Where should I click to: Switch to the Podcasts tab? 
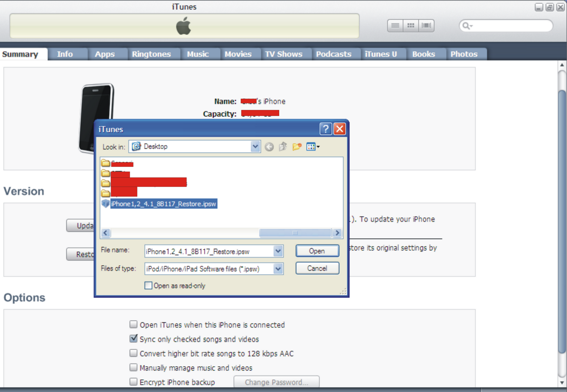tap(333, 54)
